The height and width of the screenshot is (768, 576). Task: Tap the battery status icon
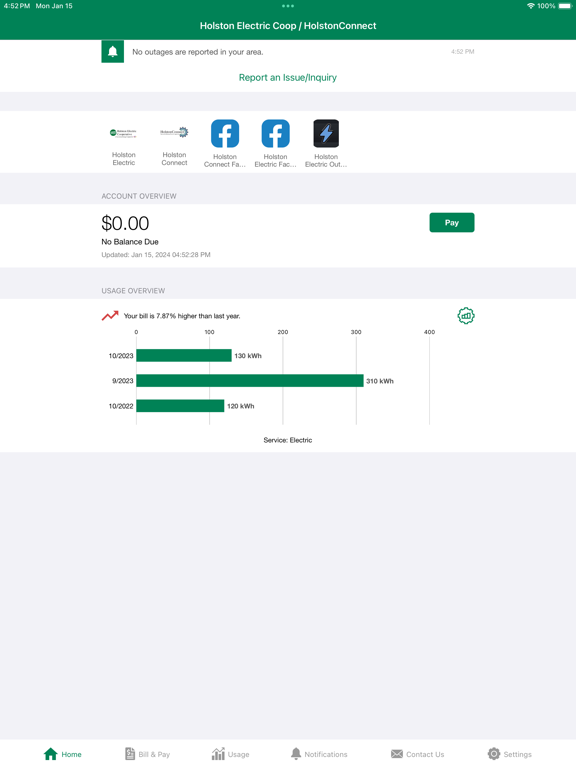565,6
